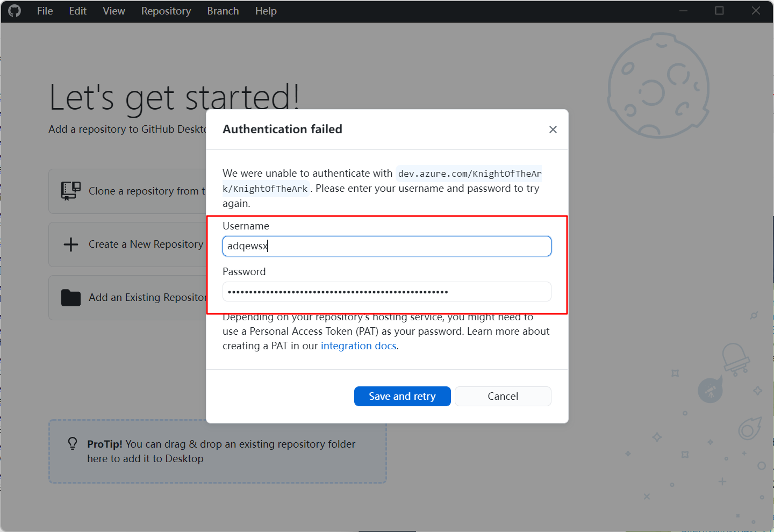Image resolution: width=774 pixels, height=532 pixels.
Task: Open the File menu
Action: [x=45, y=11]
